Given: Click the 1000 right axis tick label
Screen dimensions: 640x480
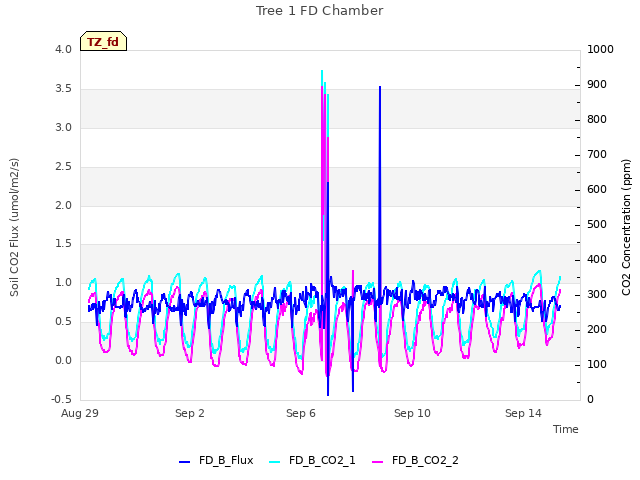Looking at the screenshot, I should click(x=600, y=49).
